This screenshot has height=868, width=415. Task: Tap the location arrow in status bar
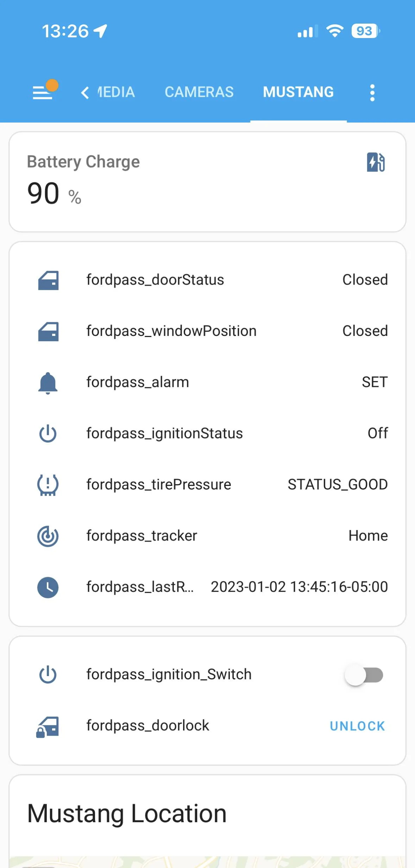100,31
